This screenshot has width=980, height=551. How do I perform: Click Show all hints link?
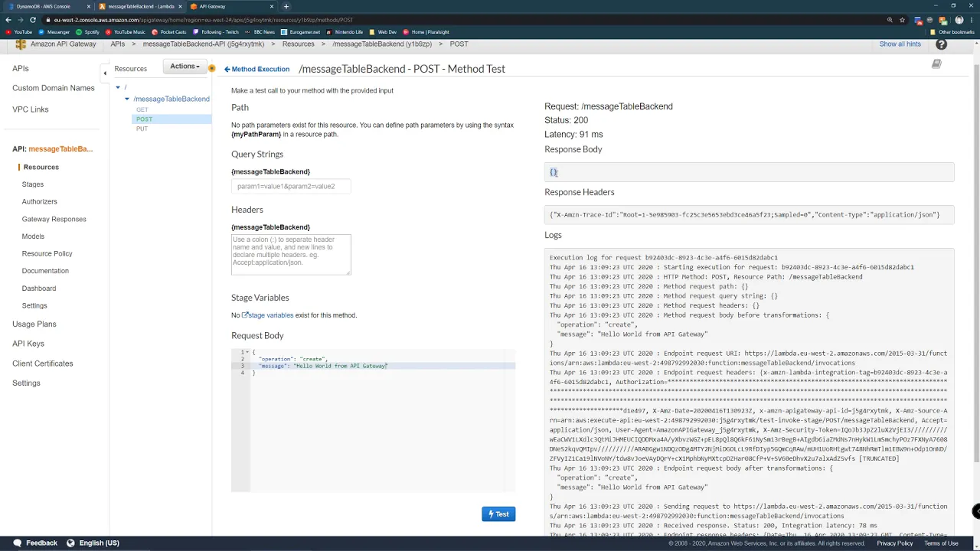coord(900,44)
